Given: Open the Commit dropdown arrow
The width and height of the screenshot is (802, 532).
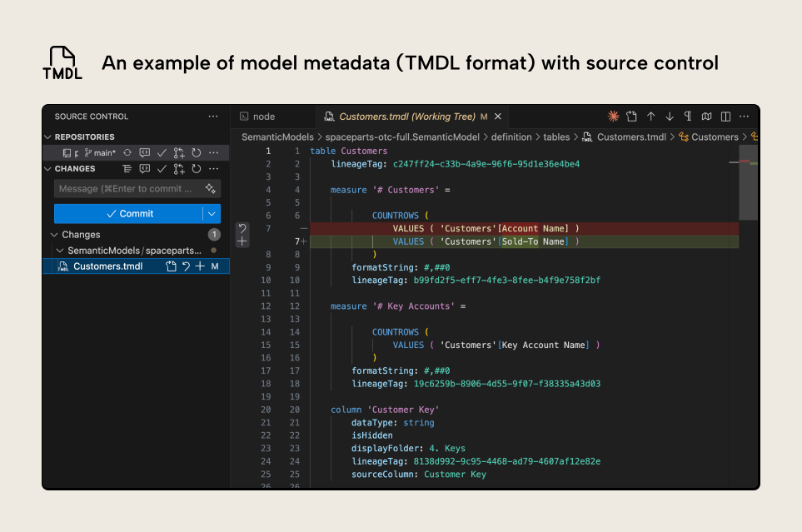Looking at the screenshot, I should coord(211,214).
